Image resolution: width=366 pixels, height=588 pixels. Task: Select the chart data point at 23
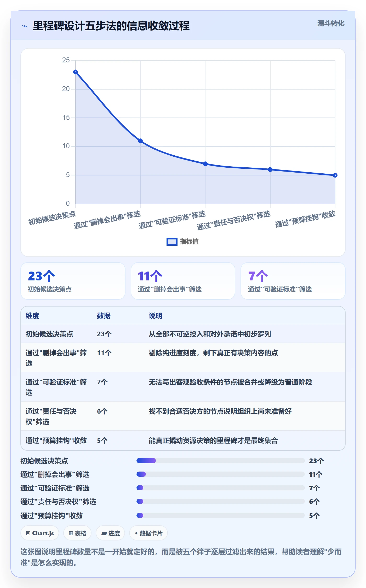click(x=76, y=72)
